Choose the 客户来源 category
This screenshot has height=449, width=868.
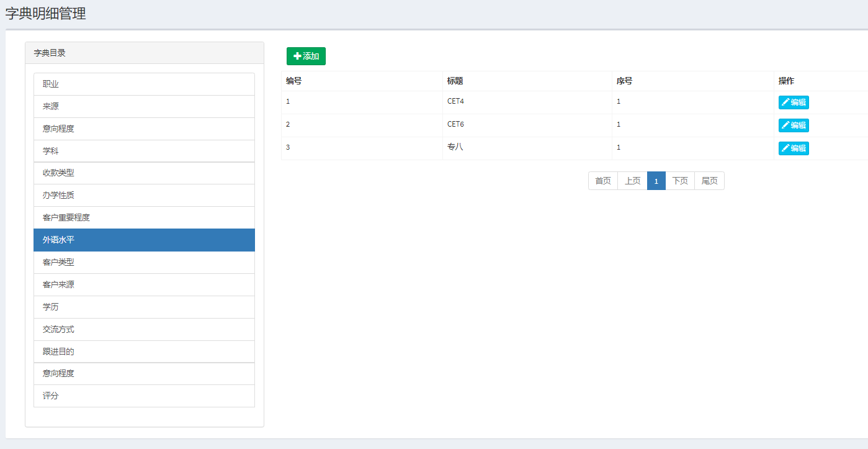(144, 285)
